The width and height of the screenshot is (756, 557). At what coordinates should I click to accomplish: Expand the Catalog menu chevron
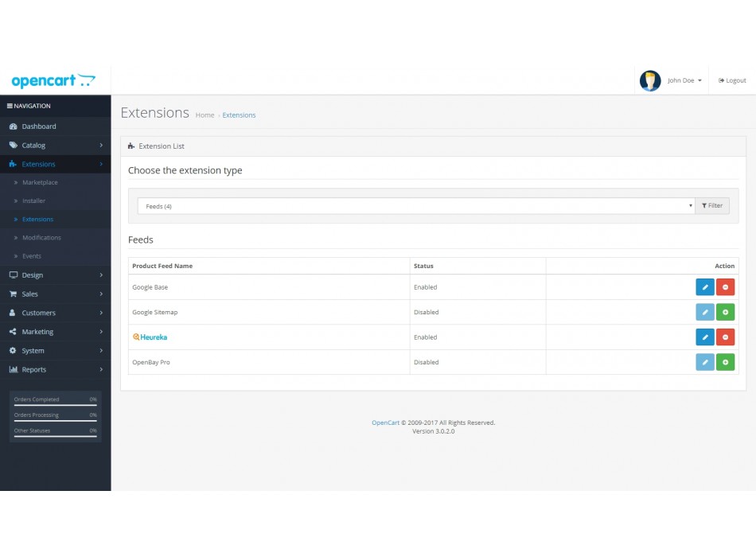[101, 145]
